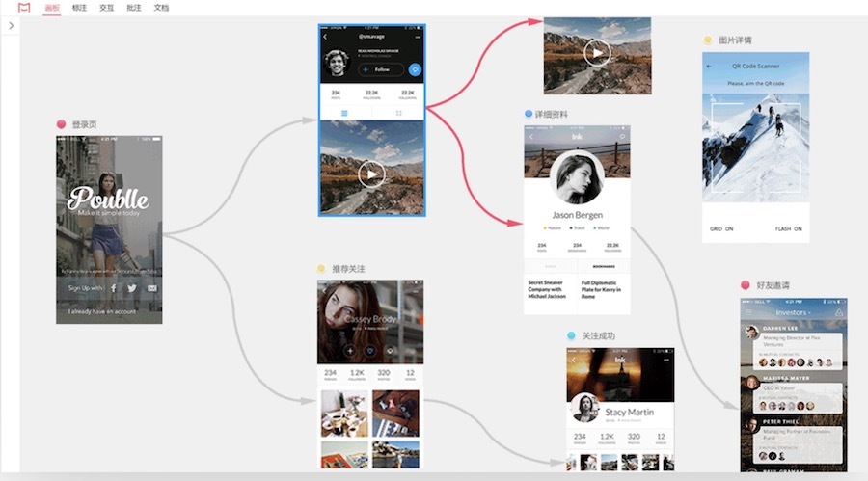Toggle the FLASH ON switch
This screenshot has width=868, height=481.
pyautogui.click(x=788, y=228)
